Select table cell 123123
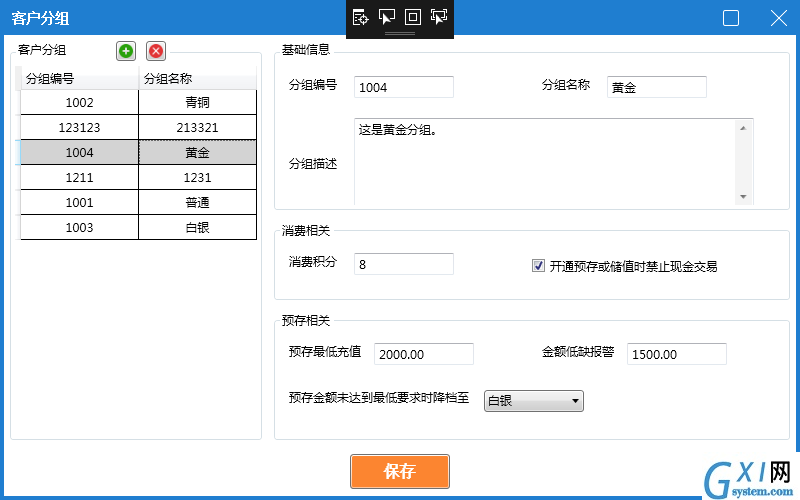Image resolution: width=800 pixels, height=500 pixels. pyautogui.click(x=80, y=128)
